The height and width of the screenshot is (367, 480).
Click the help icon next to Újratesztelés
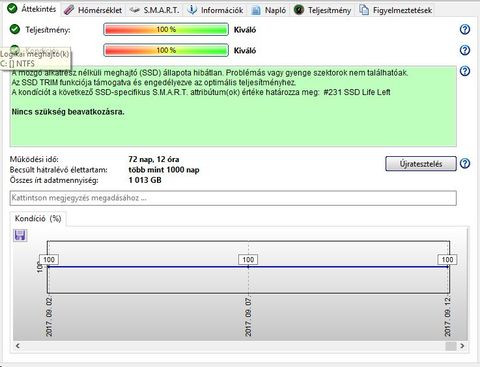click(x=465, y=163)
